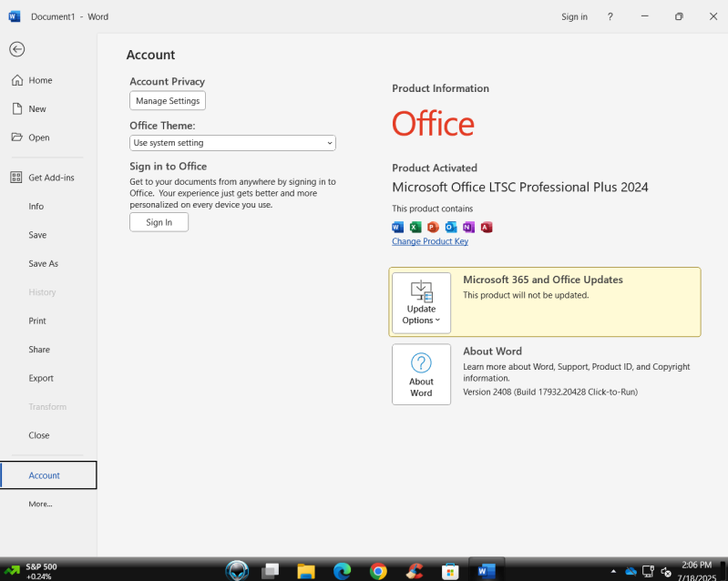The image size is (728, 581).
Task: Click the Word taskbar icon
Action: point(487,571)
